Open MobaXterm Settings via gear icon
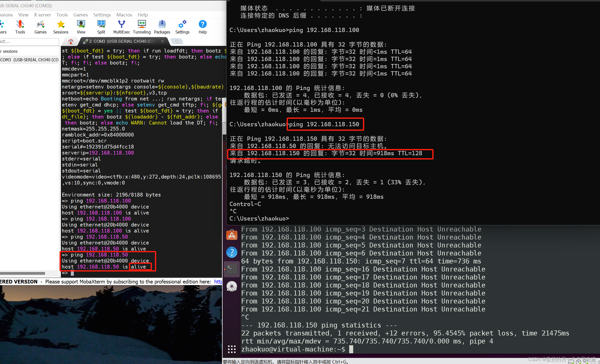The width and height of the screenshot is (600, 364). [182, 27]
